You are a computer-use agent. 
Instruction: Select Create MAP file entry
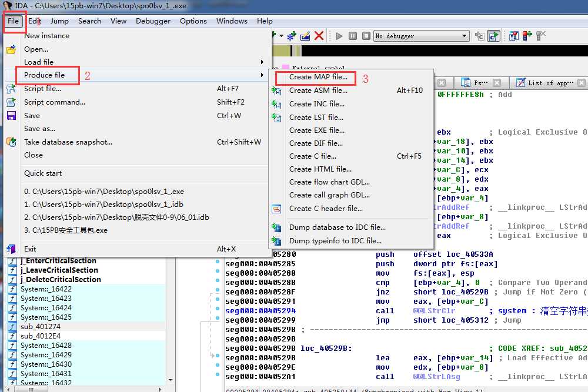[352, 77]
